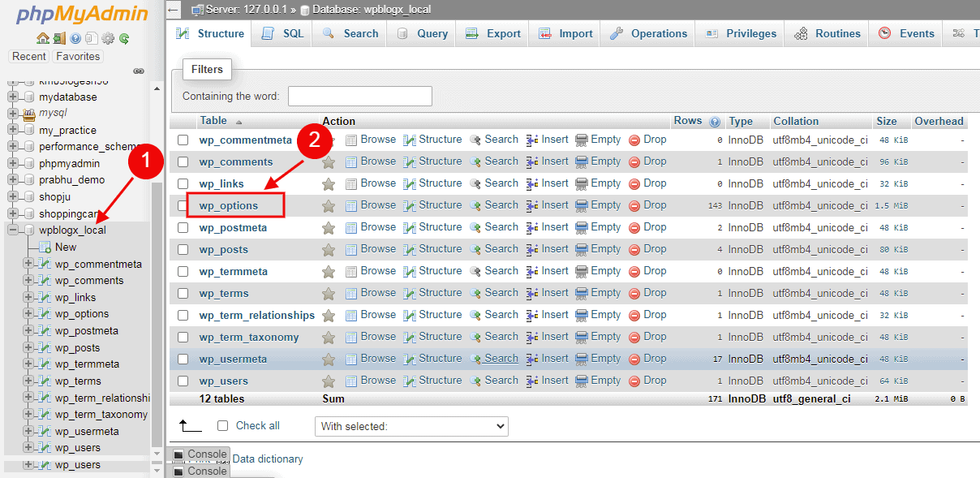Collapse the wpblogx_local database tree

(x=13, y=230)
